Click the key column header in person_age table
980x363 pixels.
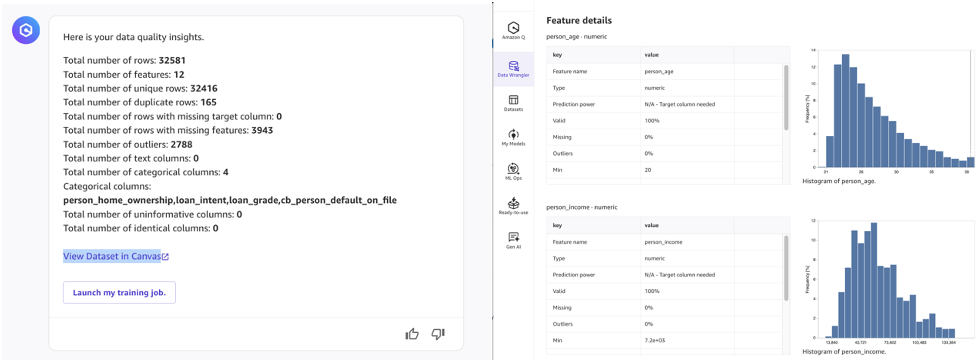click(557, 55)
